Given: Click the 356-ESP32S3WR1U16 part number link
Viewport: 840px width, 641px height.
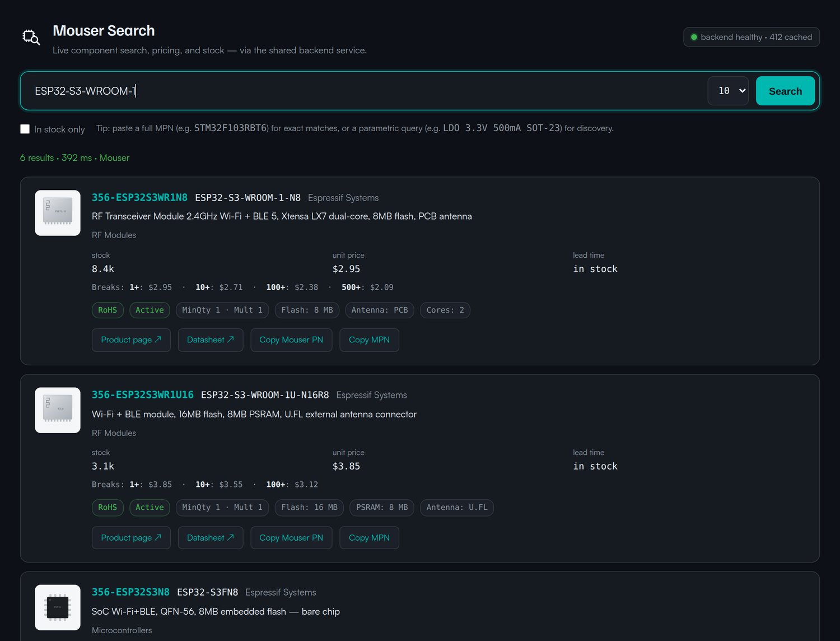Looking at the screenshot, I should pyautogui.click(x=143, y=395).
